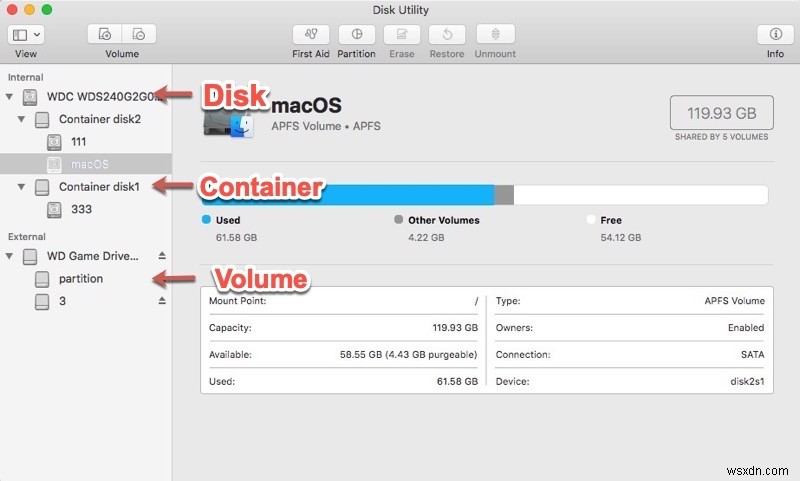Minimize the Disk Utility window
800x481 pixels.
tap(30, 9)
